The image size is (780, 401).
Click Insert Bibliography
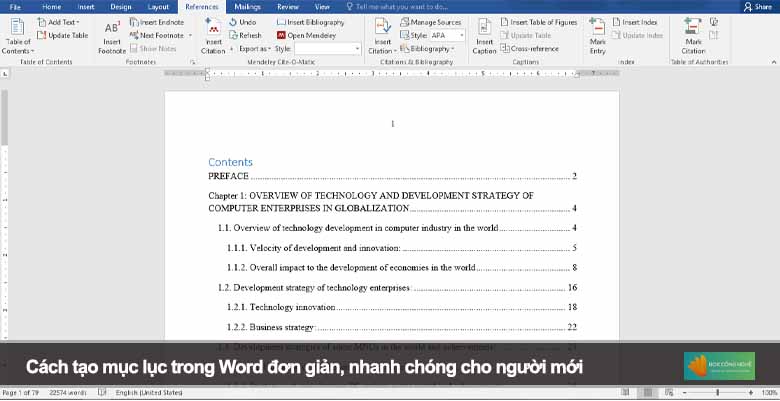pyautogui.click(x=310, y=22)
